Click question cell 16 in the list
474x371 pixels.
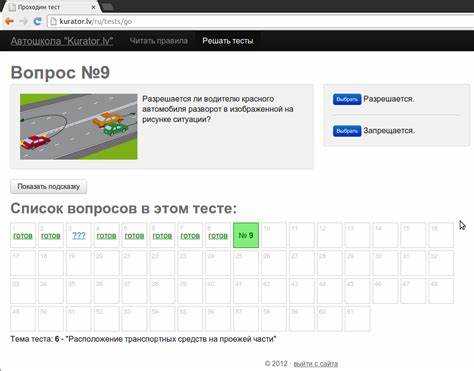click(441, 235)
